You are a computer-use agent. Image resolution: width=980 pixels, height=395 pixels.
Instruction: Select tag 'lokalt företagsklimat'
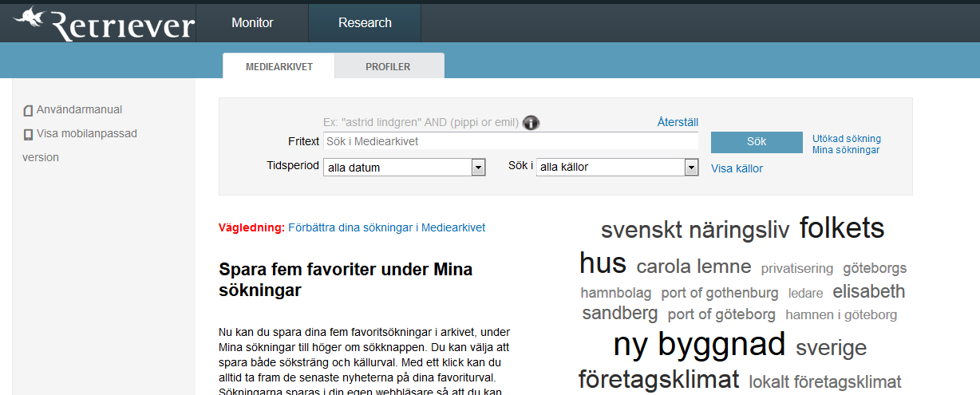pyautogui.click(x=825, y=382)
